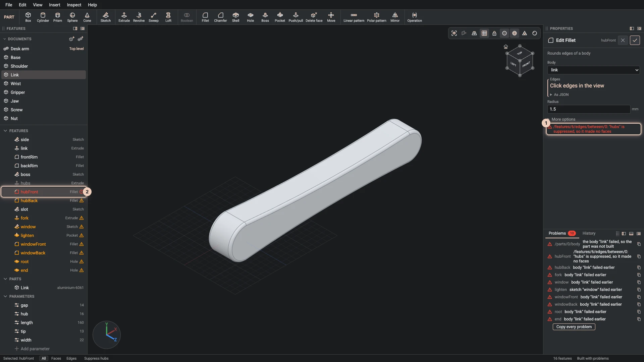
Task: Click the Fillet tool in toolbar
Action: click(x=205, y=17)
